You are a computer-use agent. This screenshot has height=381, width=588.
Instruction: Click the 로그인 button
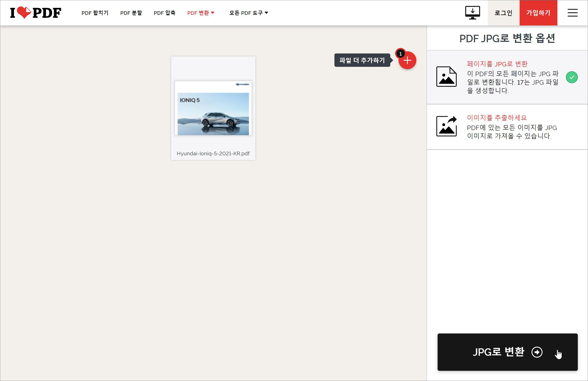pyautogui.click(x=503, y=13)
